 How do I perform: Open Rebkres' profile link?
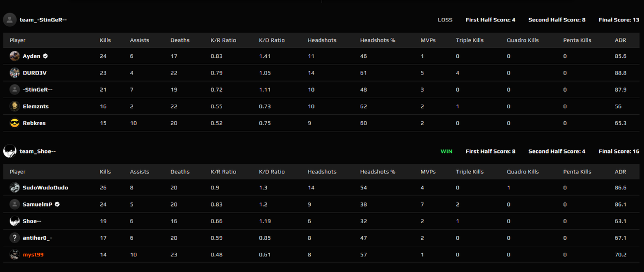tap(34, 123)
